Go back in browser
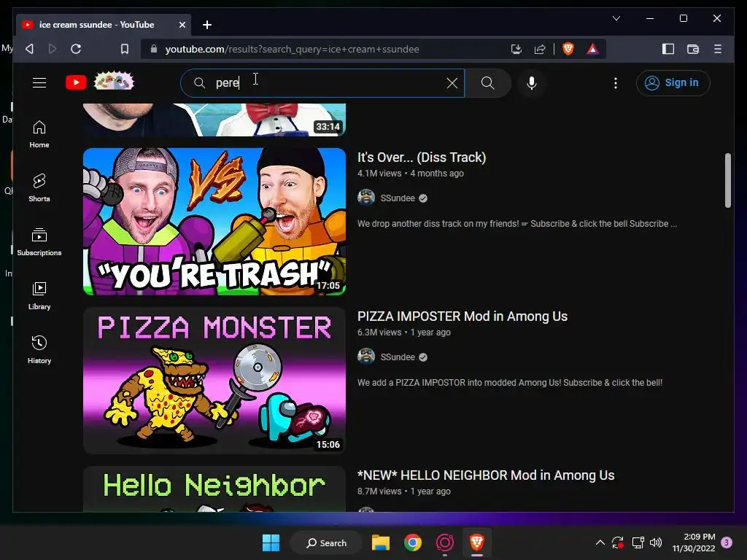Image resolution: width=747 pixels, height=560 pixels. [29, 49]
